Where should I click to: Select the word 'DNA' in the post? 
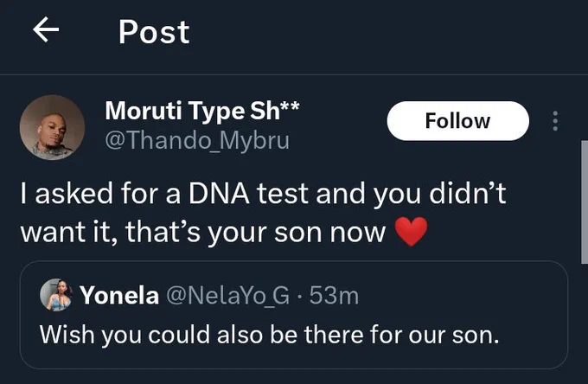pos(219,194)
